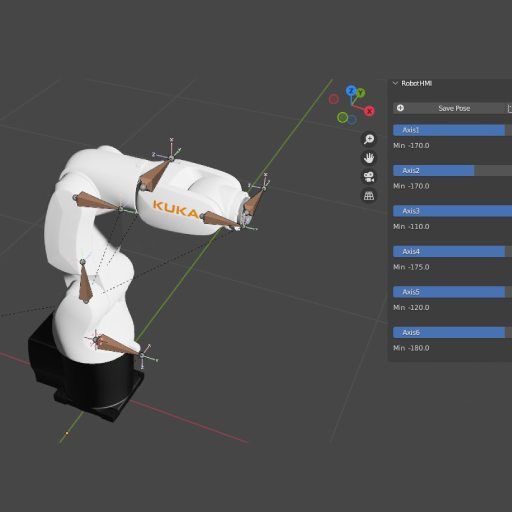Click the 'Min -175.0' text
Viewport: 512px width, 512px height.
(411, 267)
